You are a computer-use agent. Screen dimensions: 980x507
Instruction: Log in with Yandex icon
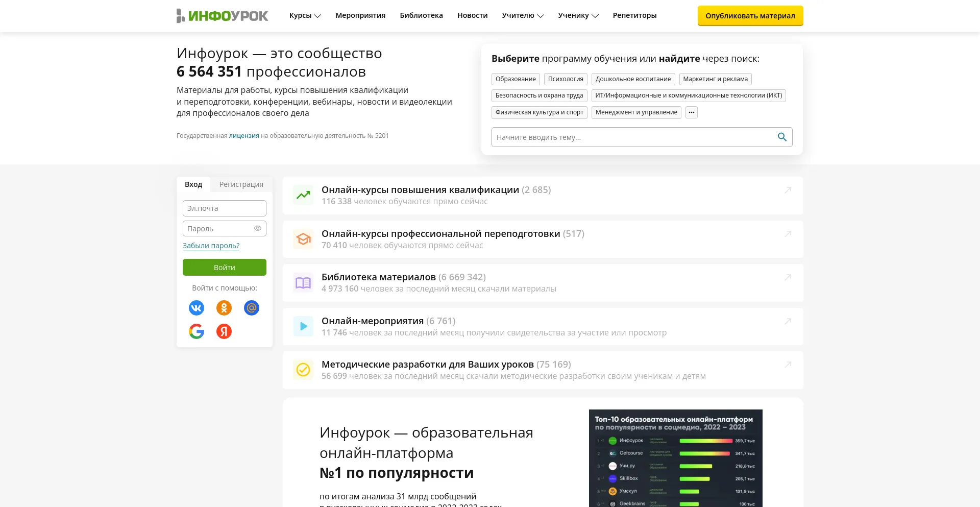click(x=224, y=331)
